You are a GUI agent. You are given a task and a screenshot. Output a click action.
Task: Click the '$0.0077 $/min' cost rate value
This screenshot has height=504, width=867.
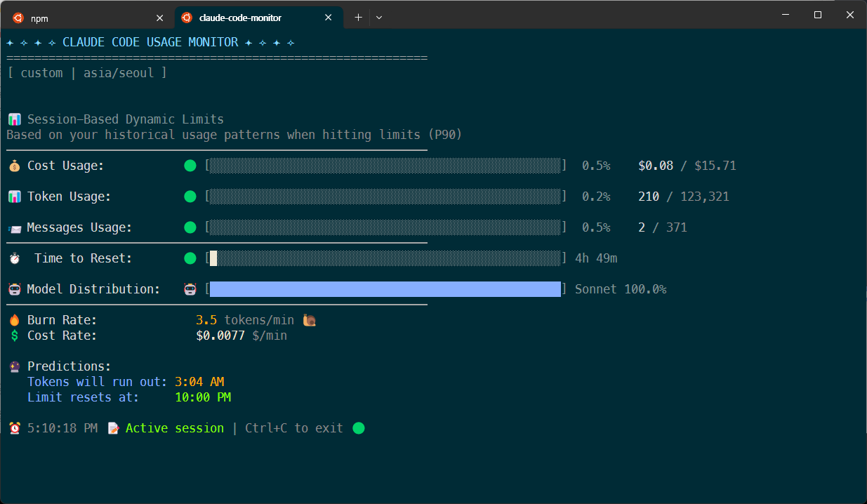pos(241,336)
